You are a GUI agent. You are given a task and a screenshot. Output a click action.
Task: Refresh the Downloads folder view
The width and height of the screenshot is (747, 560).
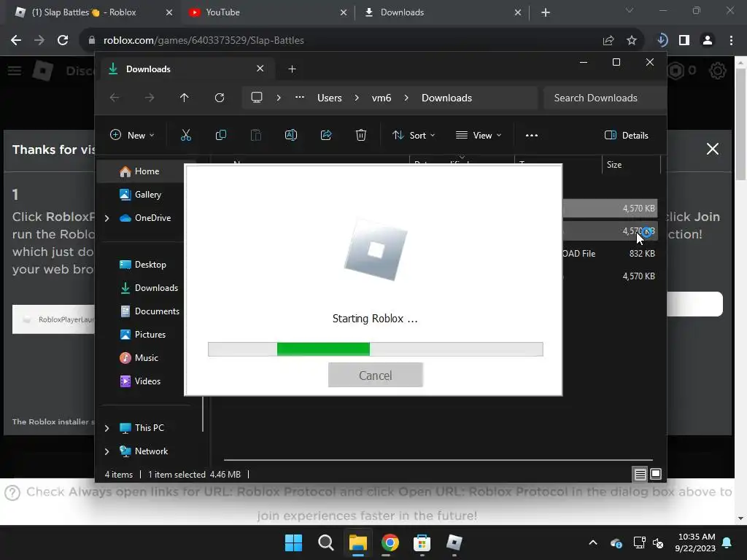[x=220, y=98]
